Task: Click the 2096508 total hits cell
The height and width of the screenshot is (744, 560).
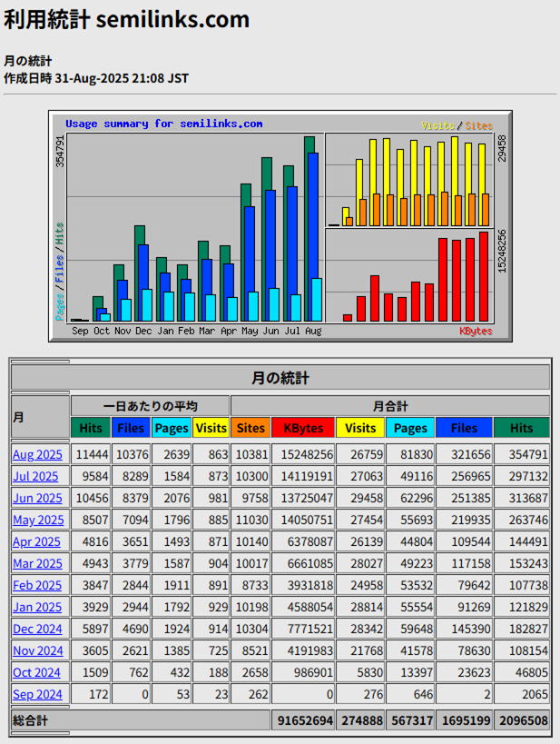Action: click(522, 721)
